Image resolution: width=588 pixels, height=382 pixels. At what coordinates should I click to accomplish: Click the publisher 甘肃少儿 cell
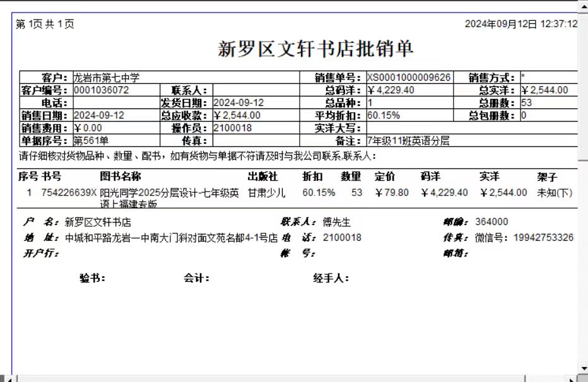266,192
